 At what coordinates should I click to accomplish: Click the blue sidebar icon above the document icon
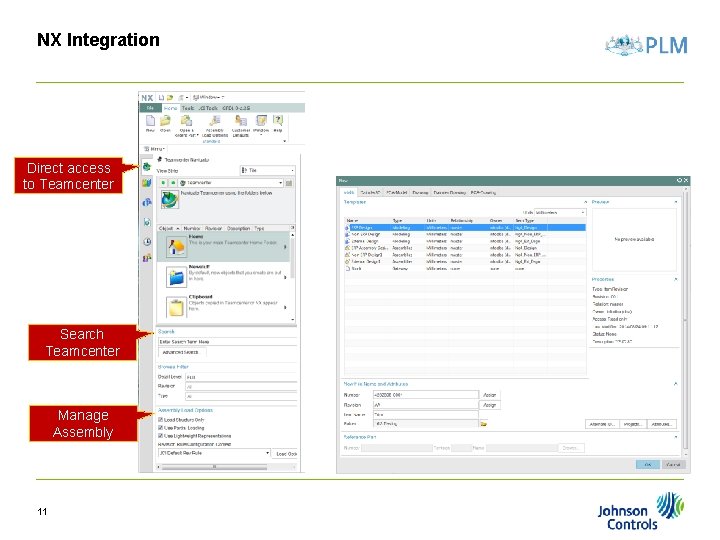(x=146, y=202)
